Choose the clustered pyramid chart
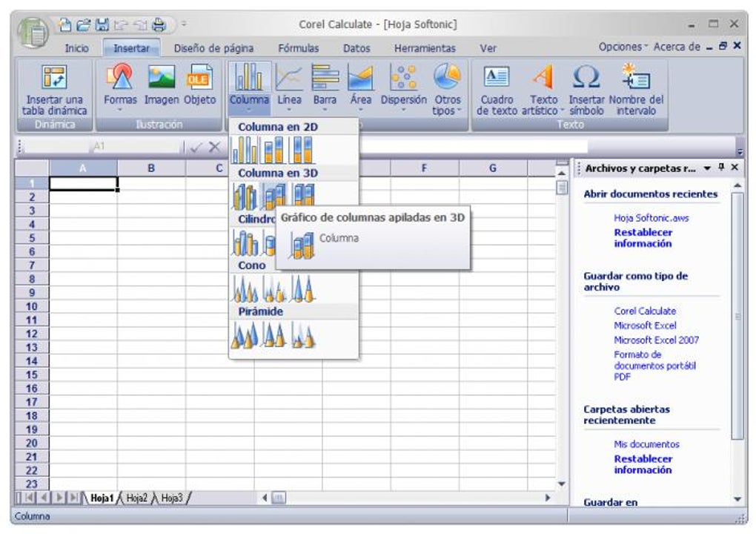 click(245, 334)
